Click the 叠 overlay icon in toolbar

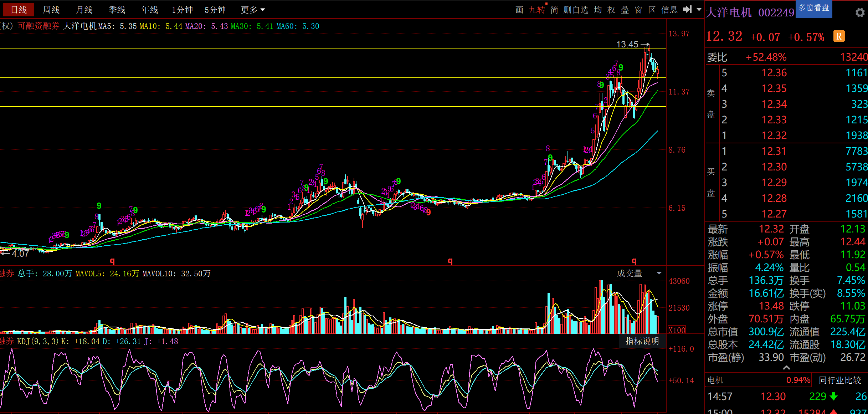[x=625, y=10]
